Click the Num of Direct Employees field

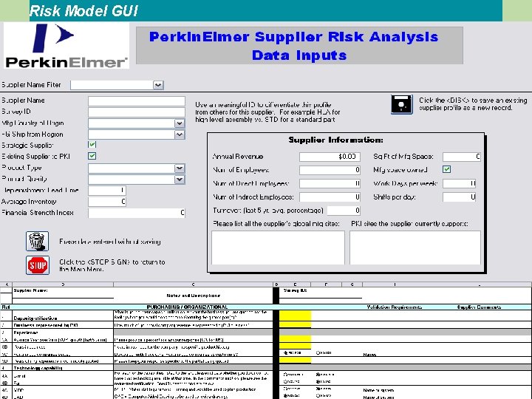tap(330, 183)
